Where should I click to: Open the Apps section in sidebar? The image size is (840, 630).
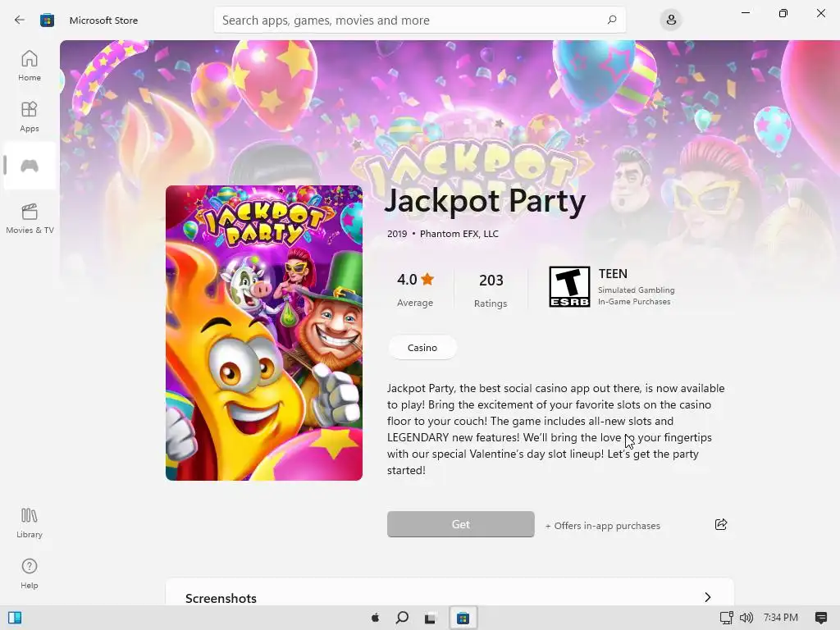pos(30,116)
